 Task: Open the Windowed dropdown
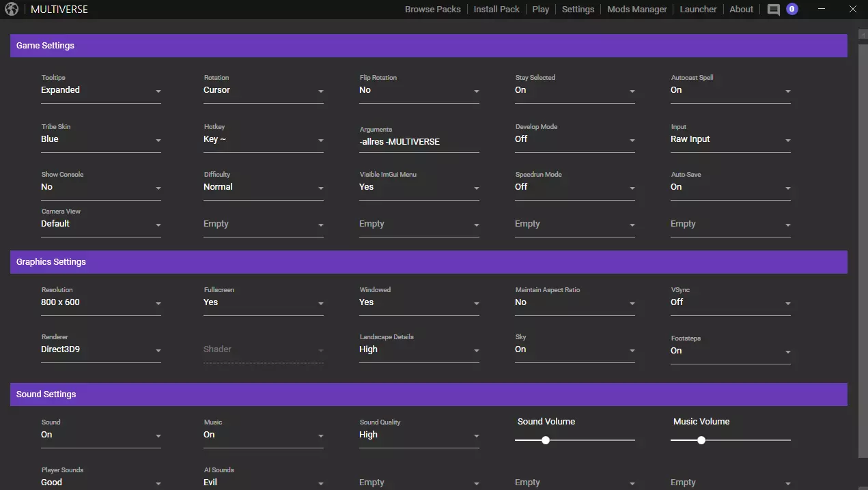click(419, 302)
